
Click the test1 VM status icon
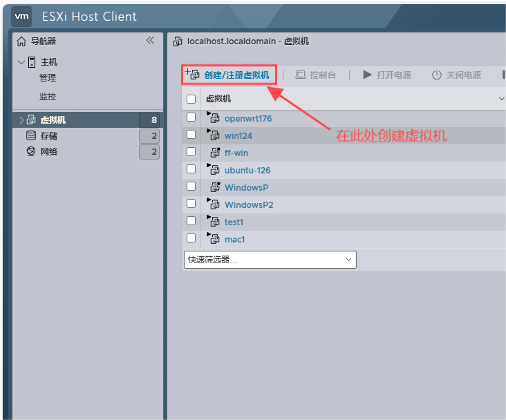coord(214,221)
